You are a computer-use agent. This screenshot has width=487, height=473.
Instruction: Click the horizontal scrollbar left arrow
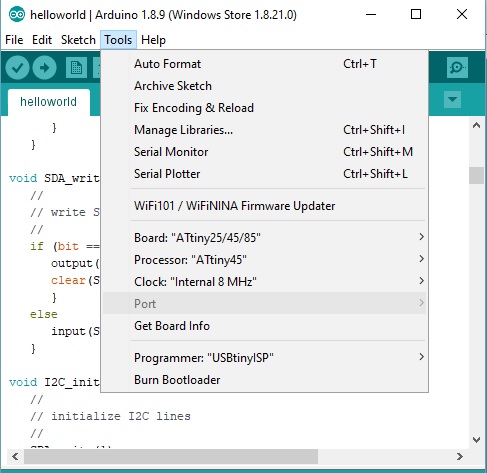click(15, 456)
